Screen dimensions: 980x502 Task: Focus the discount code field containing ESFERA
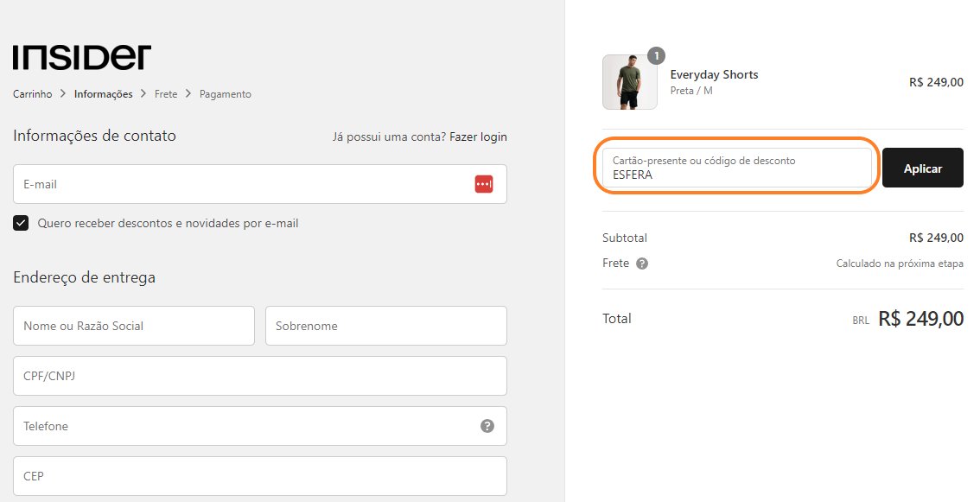tap(737, 168)
